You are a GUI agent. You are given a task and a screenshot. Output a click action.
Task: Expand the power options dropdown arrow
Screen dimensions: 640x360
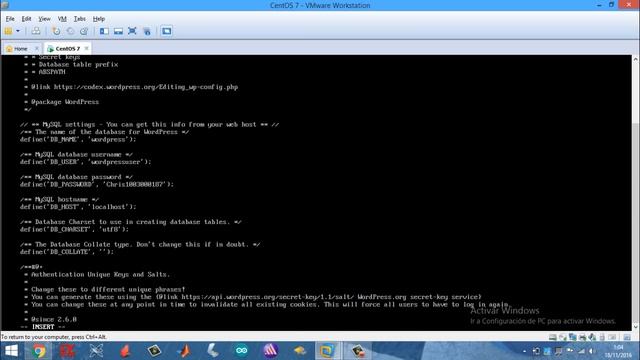click(x=18, y=31)
